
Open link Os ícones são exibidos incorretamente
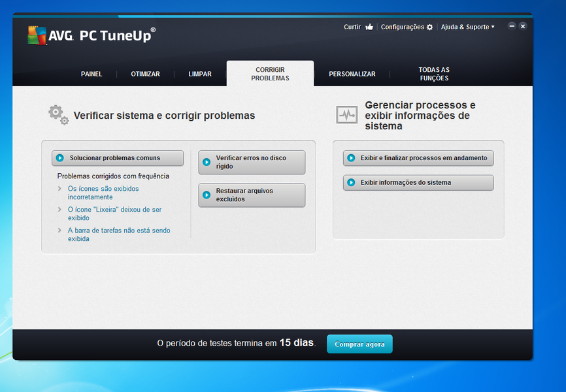pyautogui.click(x=103, y=193)
